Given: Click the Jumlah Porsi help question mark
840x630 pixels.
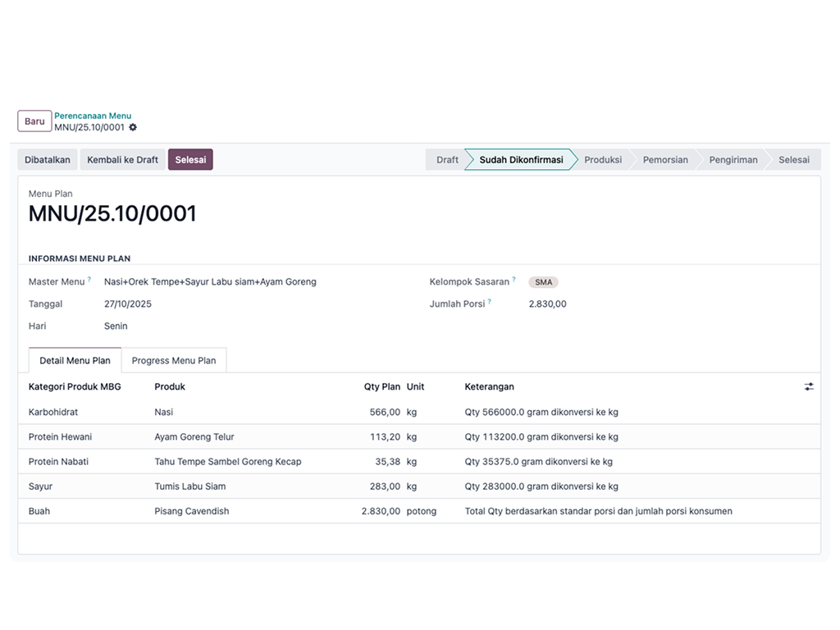Looking at the screenshot, I should coord(490,301).
